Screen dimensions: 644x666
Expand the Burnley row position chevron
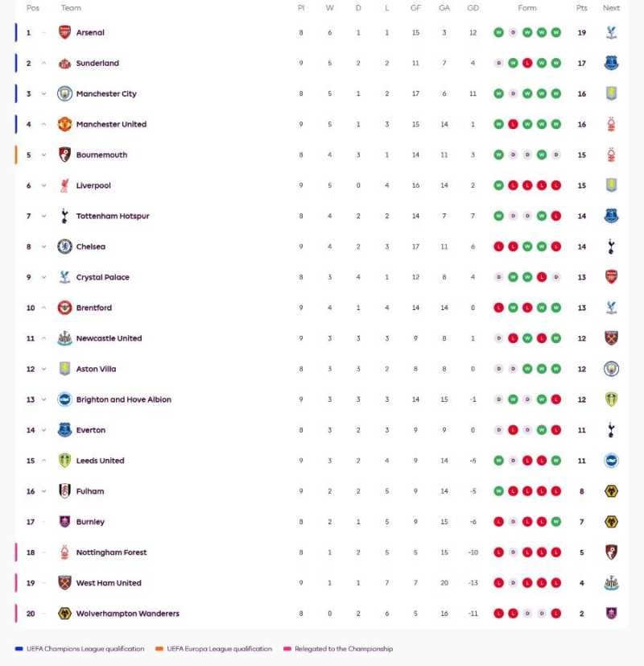pos(43,522)
